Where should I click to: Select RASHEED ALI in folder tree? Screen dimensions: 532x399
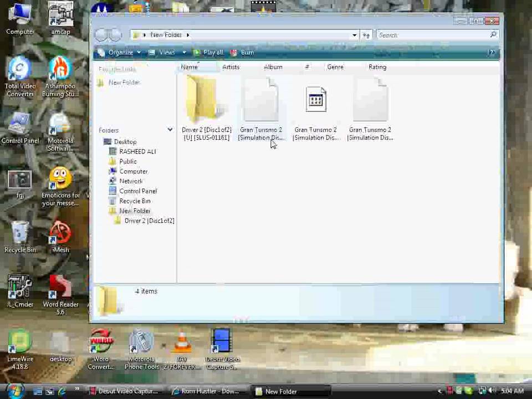click(132, 152)
